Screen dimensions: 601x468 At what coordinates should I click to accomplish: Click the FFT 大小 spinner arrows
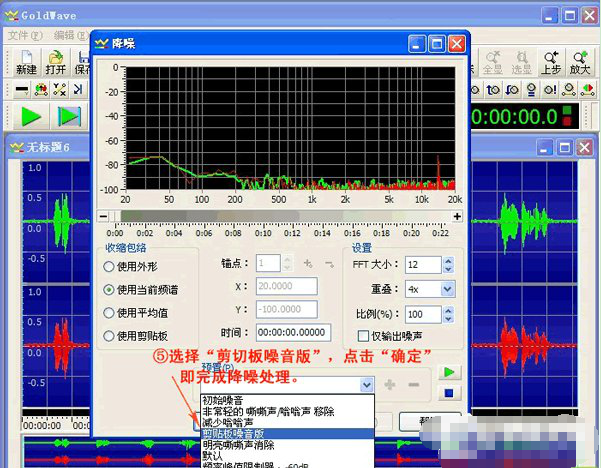447,265
